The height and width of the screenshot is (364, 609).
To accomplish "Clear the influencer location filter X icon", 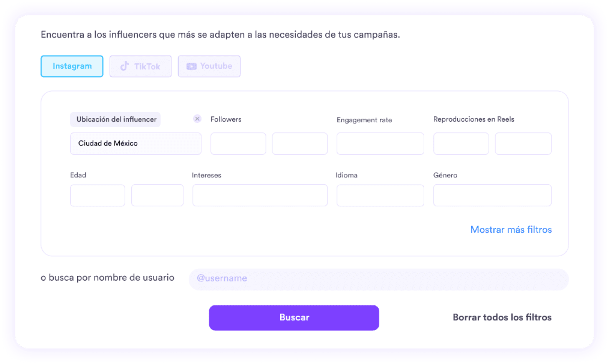I will click(197, 119).
